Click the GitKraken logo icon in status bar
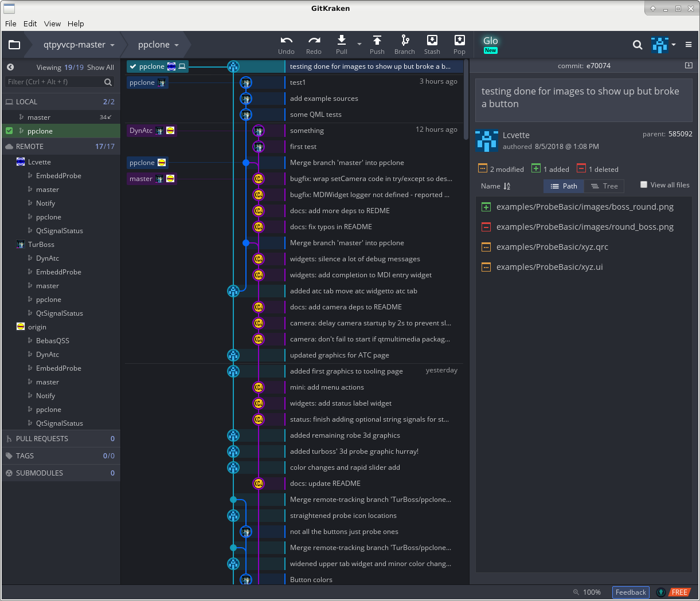The width and height of the screenshot is (700, 601). tap(661, 592)
